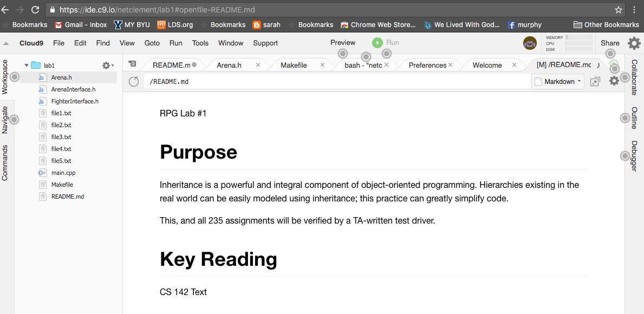Viewport: 644px width, 314px height.
Task: Open the File menu
Action: [58, 43]
